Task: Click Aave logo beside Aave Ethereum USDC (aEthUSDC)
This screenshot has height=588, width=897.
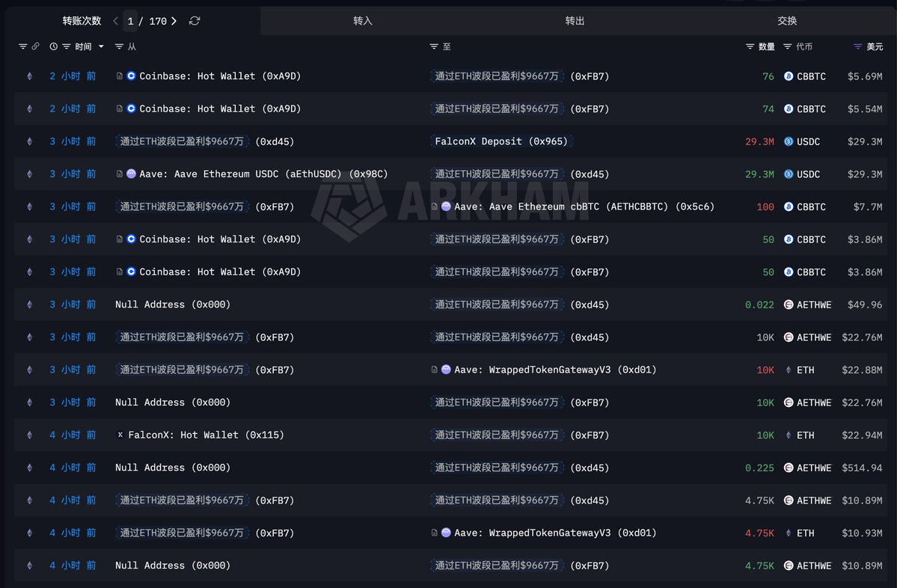Action: point(131,174)
